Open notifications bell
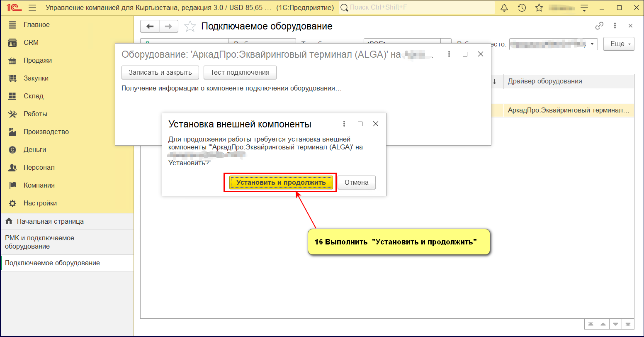 click(504, 8)
